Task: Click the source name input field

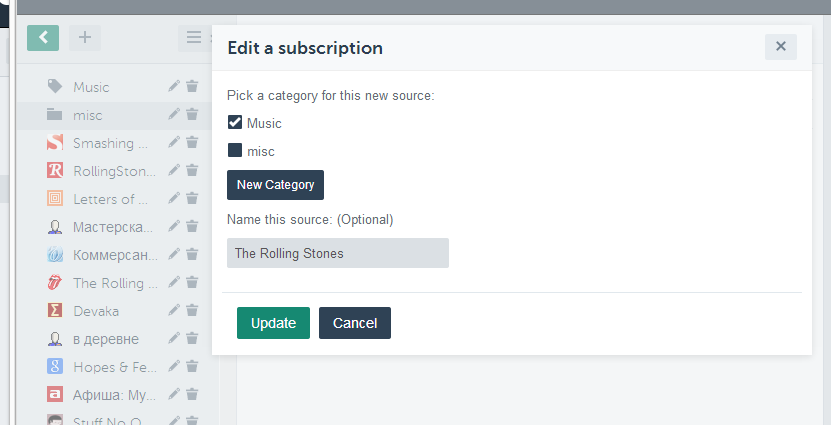Action: [x=338, y=253]
